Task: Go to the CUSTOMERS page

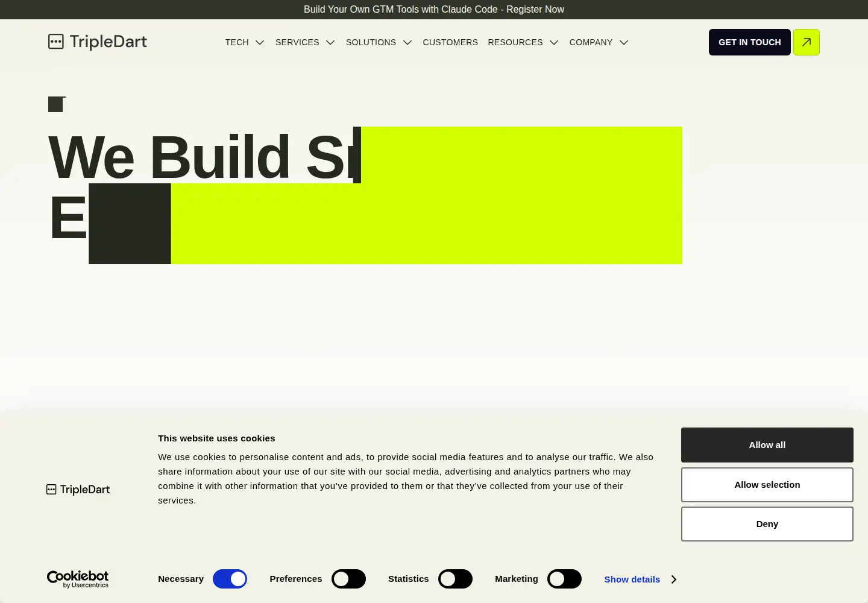Action: point(450,42)
